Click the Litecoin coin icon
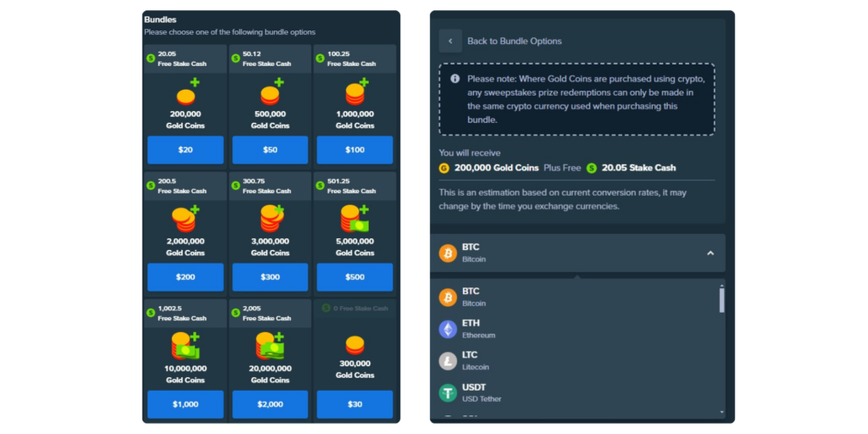Image resolution: width=868 pixels, height=434 pixels. (448, 361)
